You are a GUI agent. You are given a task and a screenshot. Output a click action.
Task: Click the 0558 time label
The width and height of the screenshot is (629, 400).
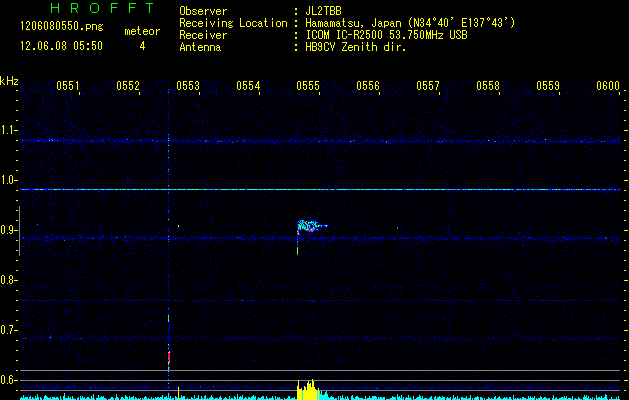click(x=488, y=87)
